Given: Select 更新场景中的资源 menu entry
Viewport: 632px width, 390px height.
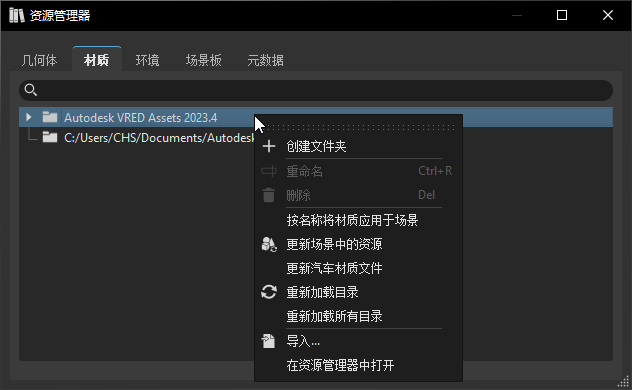Looking at the screenshot, I should [x=358, y=244].
